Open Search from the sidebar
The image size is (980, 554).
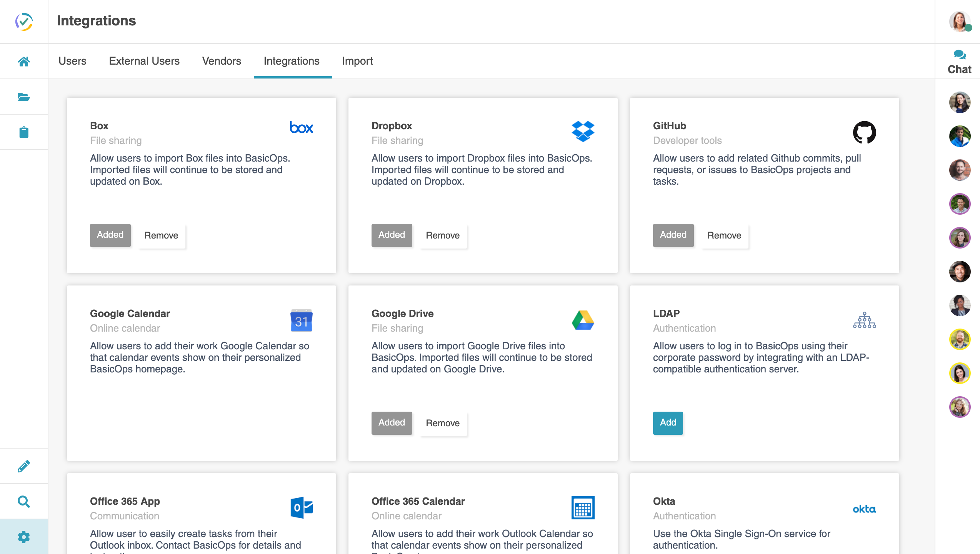(24, 501)
